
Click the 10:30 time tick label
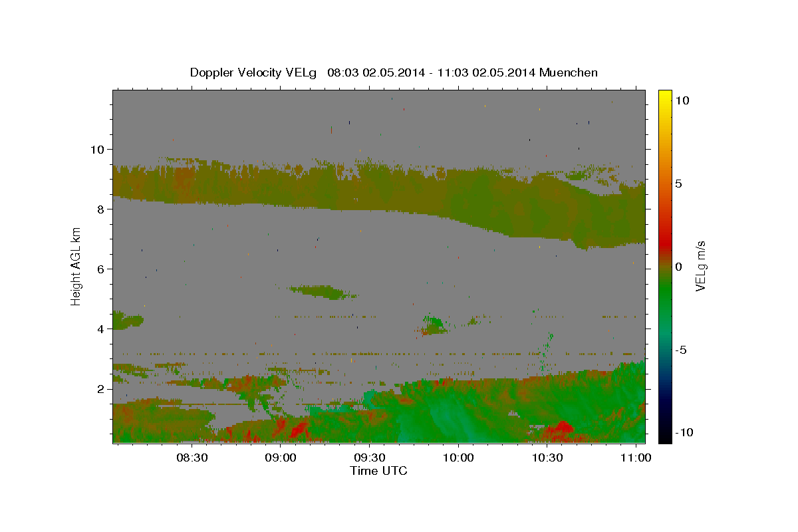pyautogui.click(x=547, y=458)
